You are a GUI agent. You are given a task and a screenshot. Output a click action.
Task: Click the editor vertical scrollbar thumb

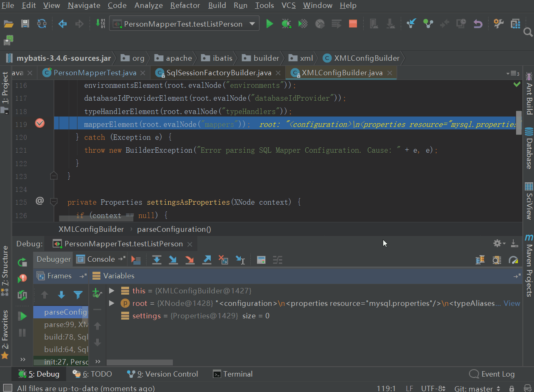(519, 123)
